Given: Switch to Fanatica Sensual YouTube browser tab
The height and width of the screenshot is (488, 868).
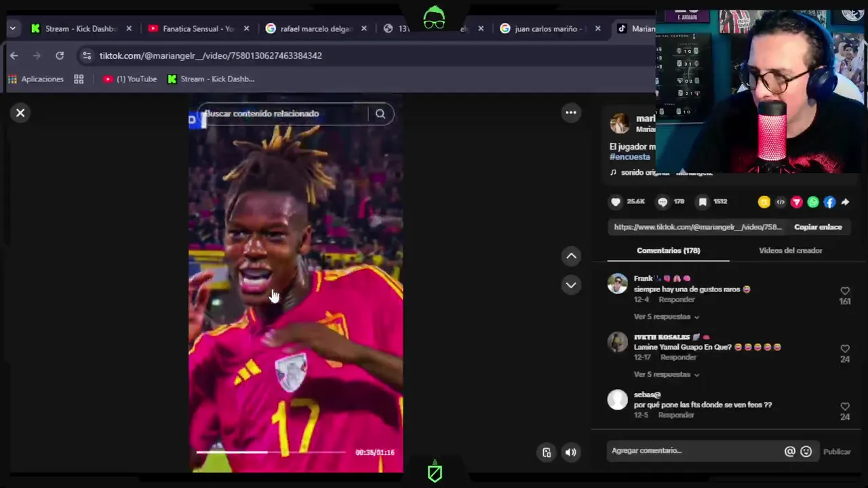Looking at the screenshot, I should 197,28.
